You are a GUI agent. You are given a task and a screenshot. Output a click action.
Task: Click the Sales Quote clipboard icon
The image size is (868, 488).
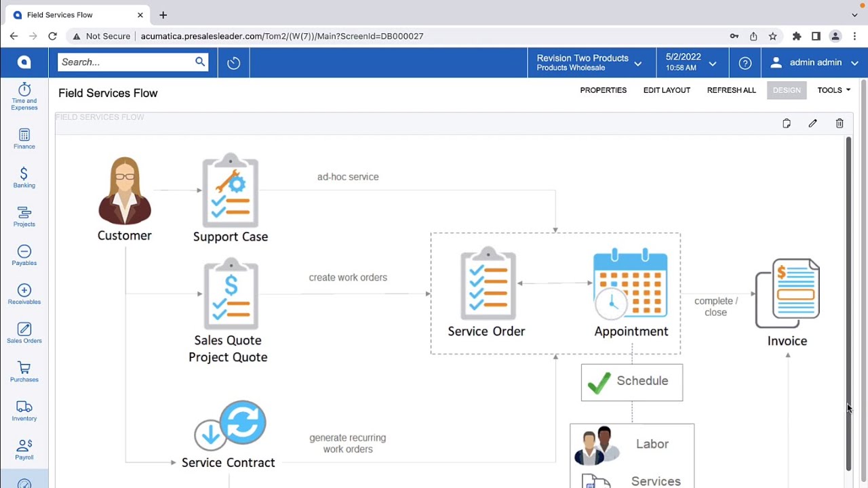(231, 294)
